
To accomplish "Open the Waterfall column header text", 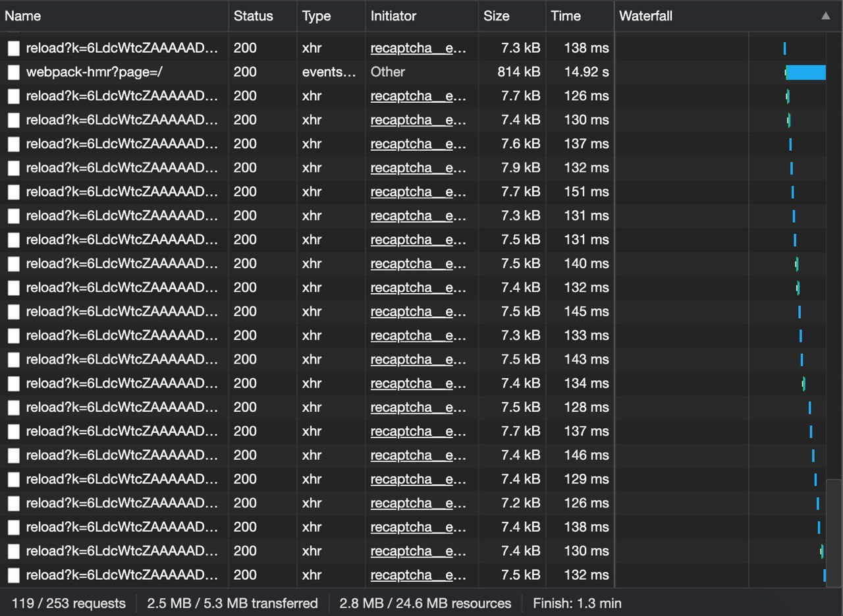I will (x=646, y=16).
